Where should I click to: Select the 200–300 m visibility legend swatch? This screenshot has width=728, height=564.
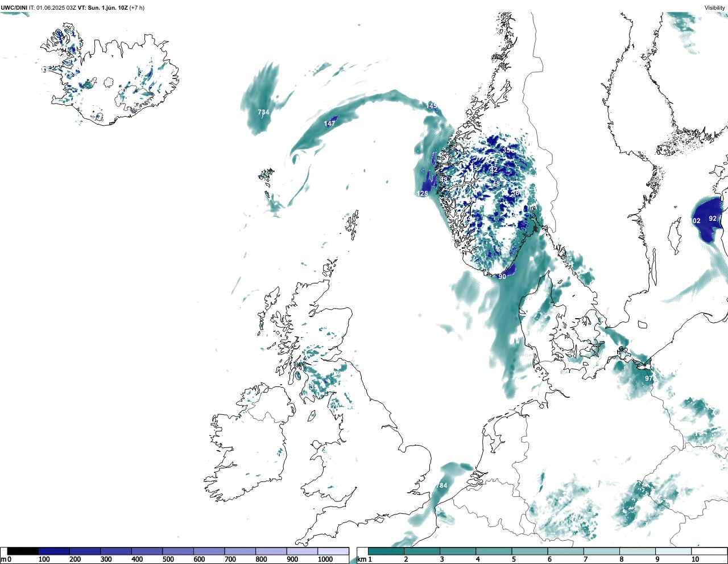click(85, 551)
